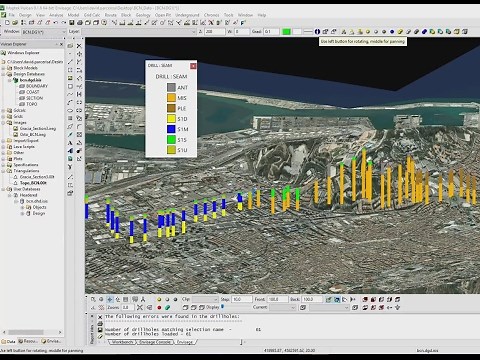Click the Undo arrow icon
Screen dimensions: 480x360
pos(55,23)
